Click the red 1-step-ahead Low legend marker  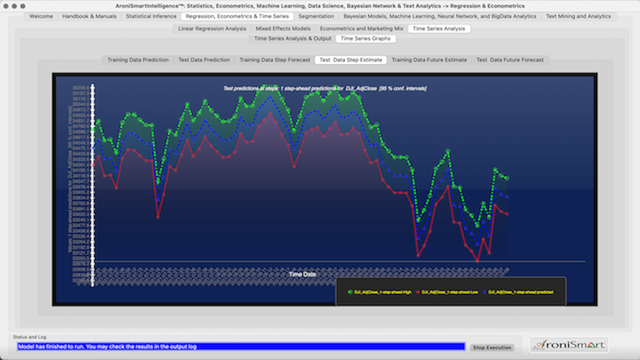tap(418, 292)
